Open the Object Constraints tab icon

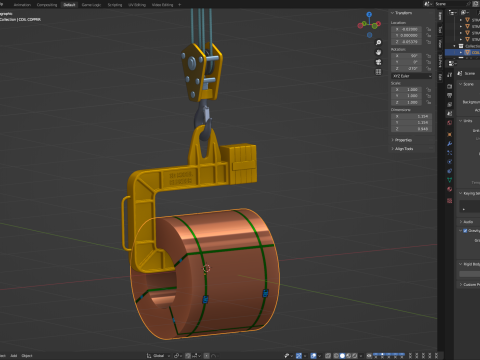tap(449, 171)
